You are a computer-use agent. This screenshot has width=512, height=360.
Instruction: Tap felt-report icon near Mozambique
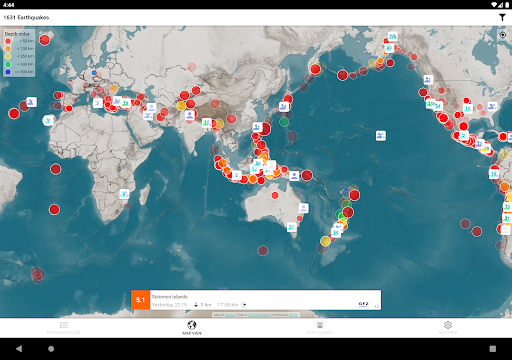pos(124,194)
